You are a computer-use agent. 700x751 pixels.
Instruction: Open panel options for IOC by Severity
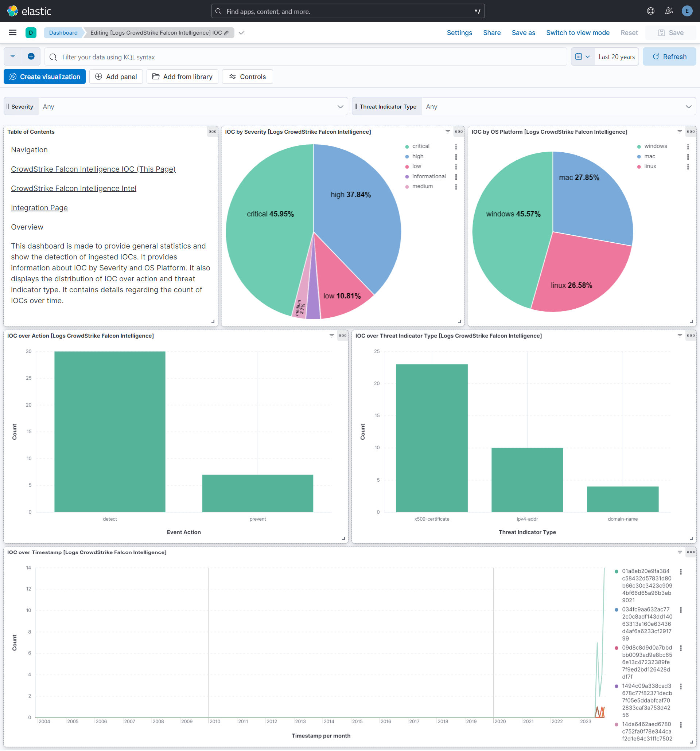(459, 132)
